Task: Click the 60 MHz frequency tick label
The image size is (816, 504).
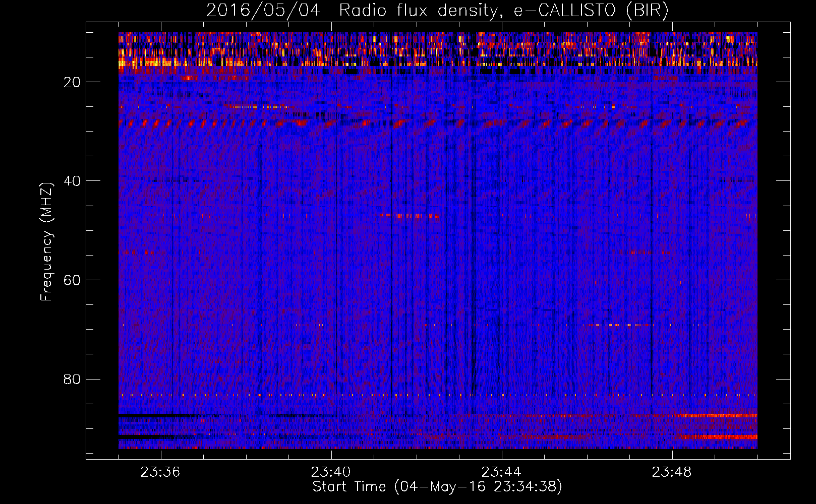Action: click(73, 280)
